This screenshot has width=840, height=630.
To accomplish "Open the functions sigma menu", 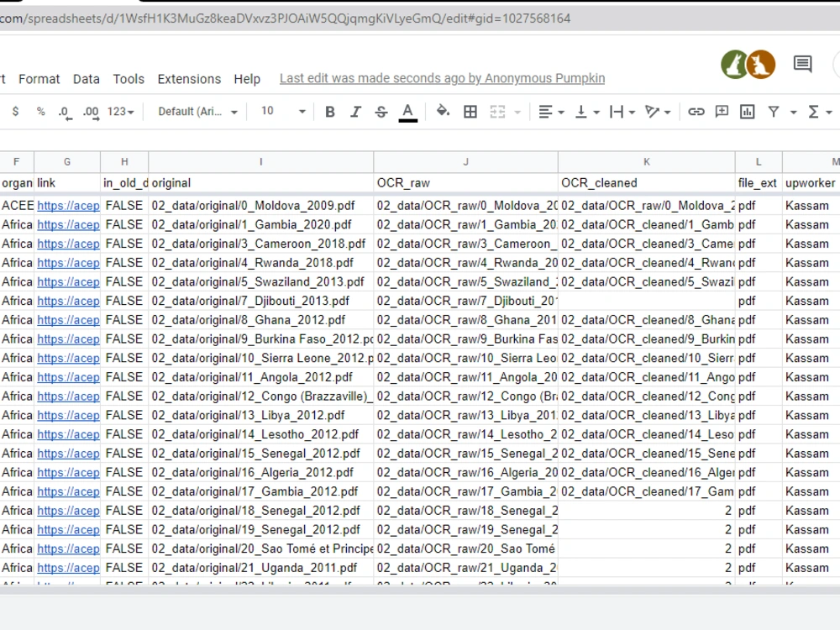I will 820,112.
